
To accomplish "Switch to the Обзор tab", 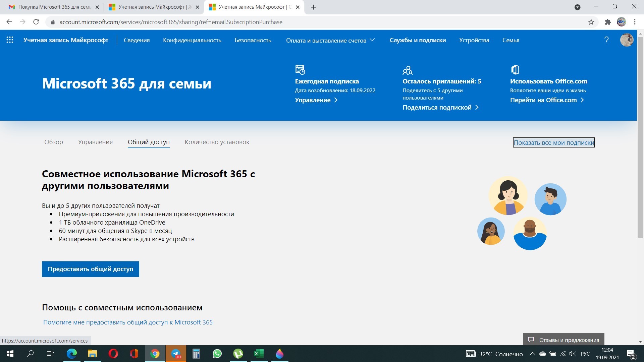I will click(x=54, y=142).
